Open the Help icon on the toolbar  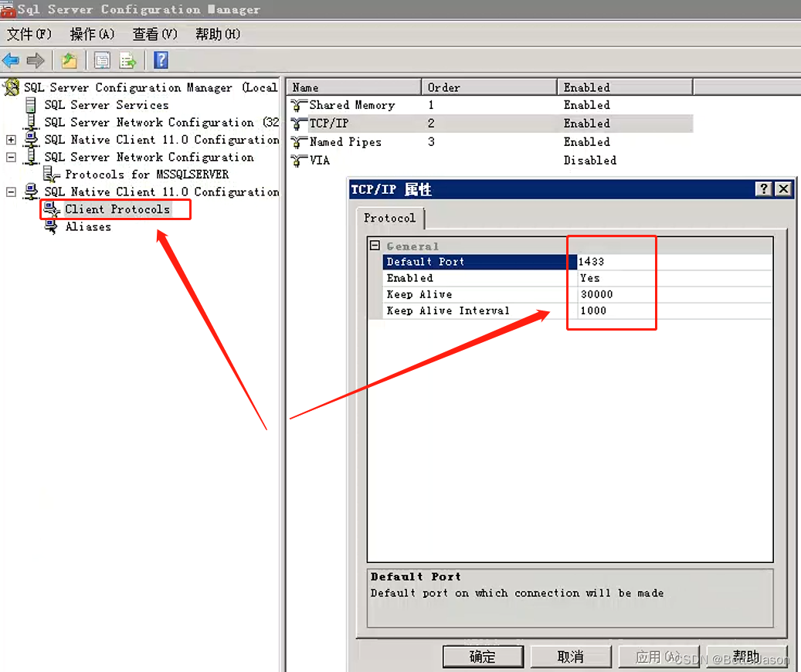tap(159, 60)
